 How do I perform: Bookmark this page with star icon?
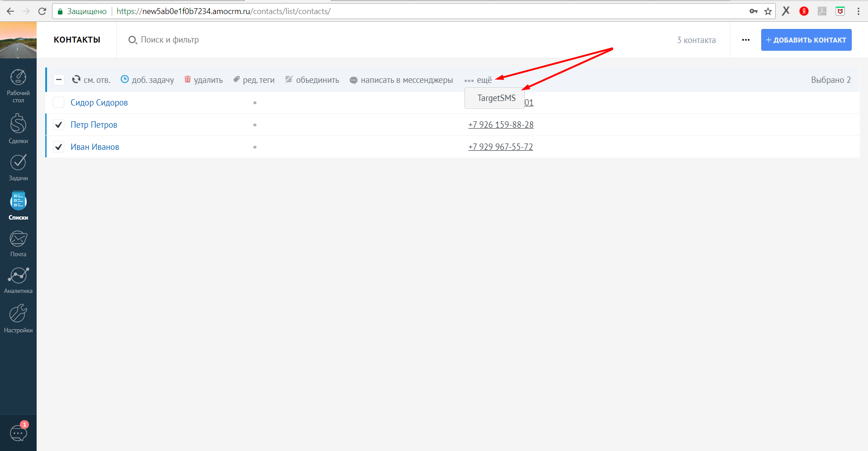point(768,11)
